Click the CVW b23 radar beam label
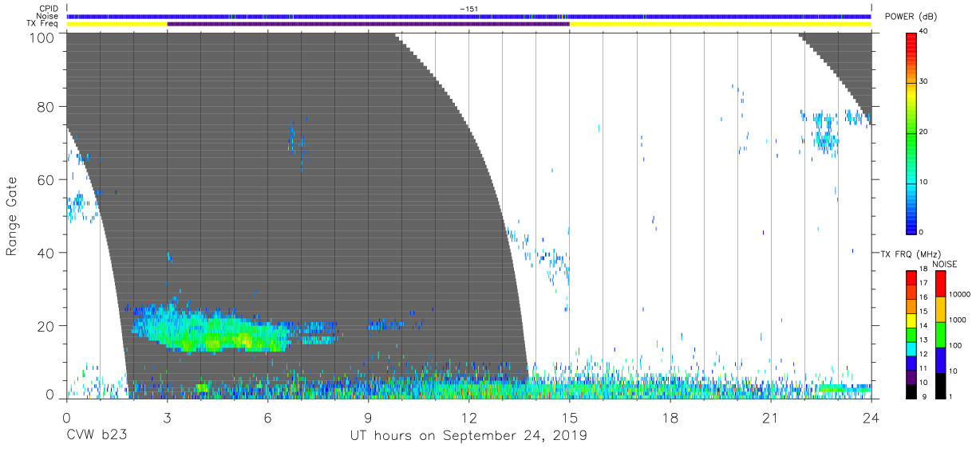The width and height of the screenshot is (980, 452). pos(97,436)
